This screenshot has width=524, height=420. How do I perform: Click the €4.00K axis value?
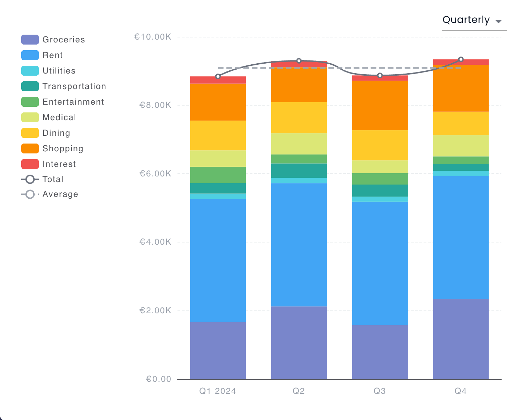click(155, 242)
